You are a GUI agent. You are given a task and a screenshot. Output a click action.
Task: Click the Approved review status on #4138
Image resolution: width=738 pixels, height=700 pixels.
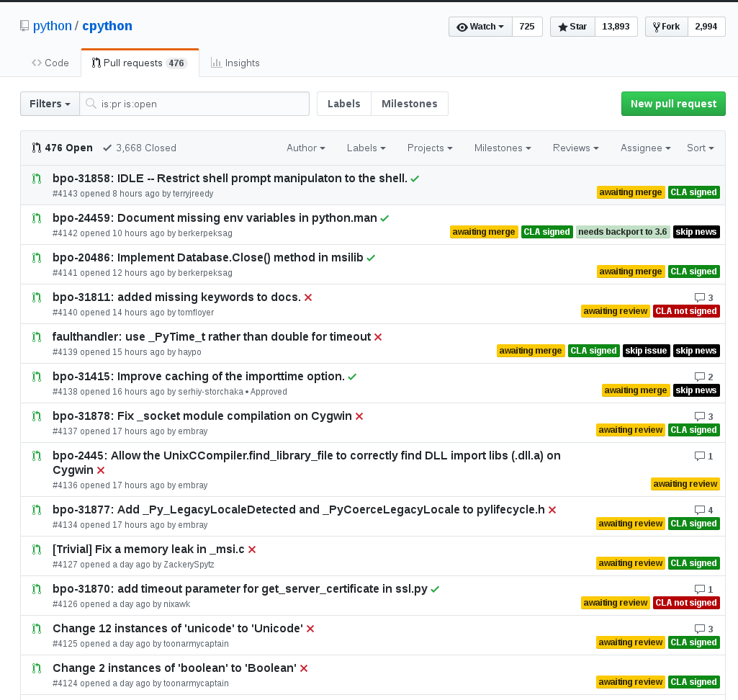tap(269, 392)
